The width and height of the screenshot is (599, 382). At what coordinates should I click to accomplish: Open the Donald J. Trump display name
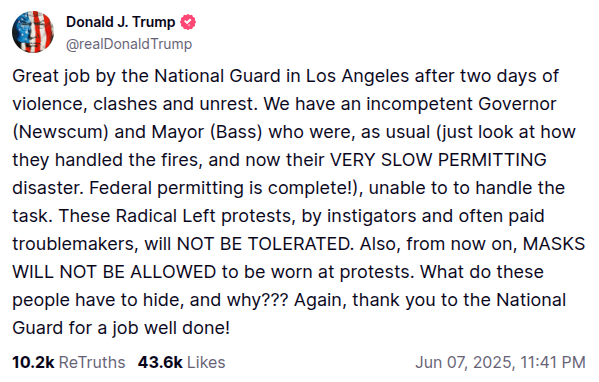click(121, 22)
